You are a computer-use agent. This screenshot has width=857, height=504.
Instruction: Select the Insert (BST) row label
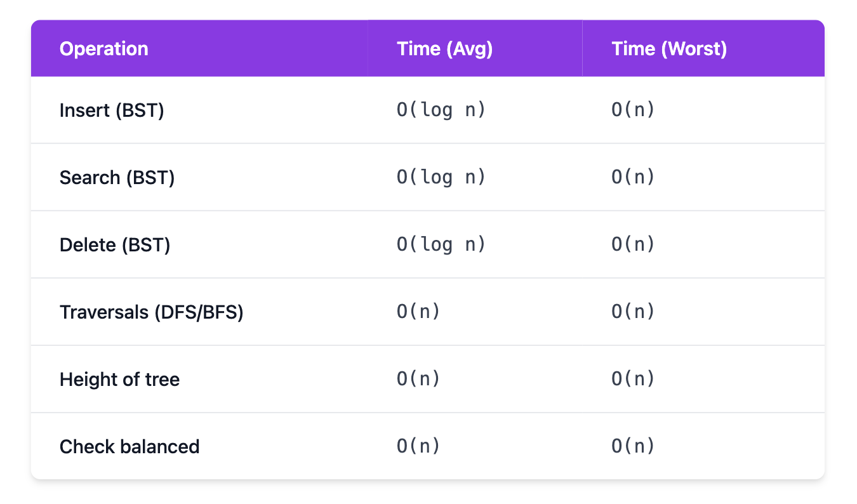click(112, 110)
